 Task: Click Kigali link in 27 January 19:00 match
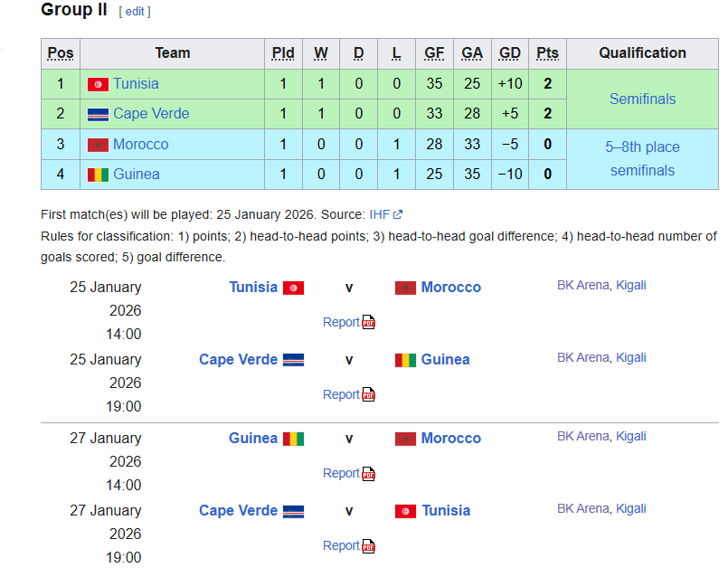coord(631,509)
